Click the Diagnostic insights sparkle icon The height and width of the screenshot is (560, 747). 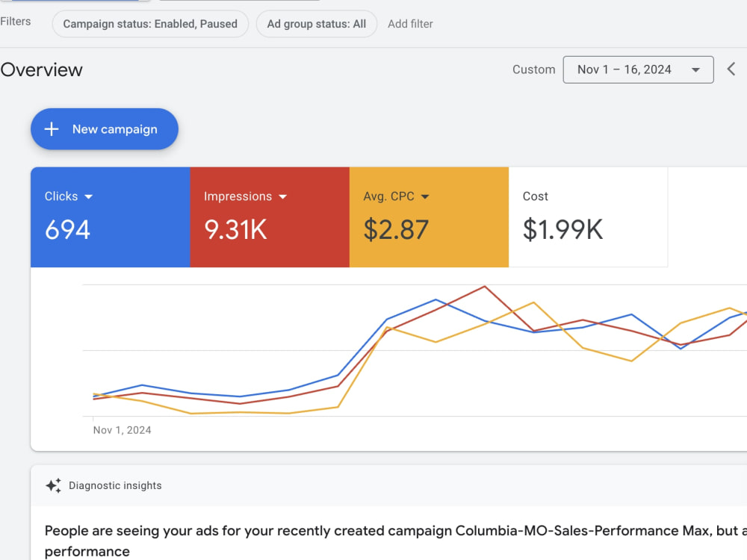click(x=53, y=485)
